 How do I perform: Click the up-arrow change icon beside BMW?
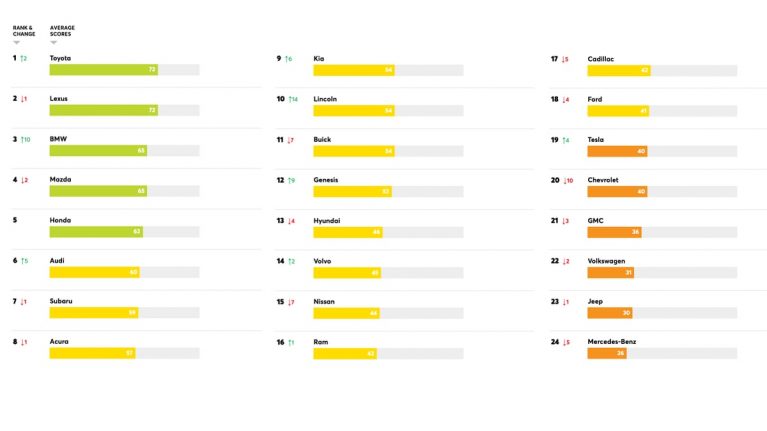tap(23, 139)
